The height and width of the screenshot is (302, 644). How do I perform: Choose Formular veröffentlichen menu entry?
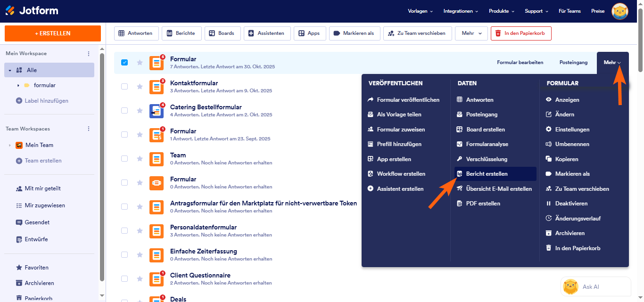point(408,100)
